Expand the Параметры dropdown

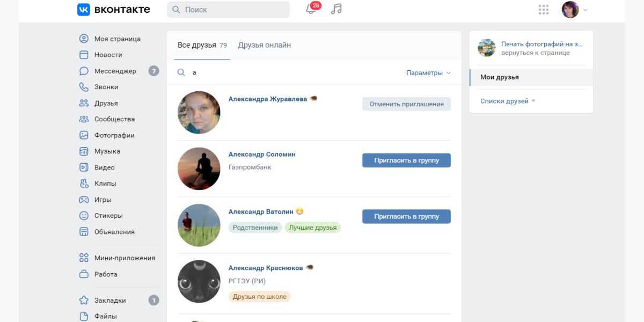[x=428, y=73]
